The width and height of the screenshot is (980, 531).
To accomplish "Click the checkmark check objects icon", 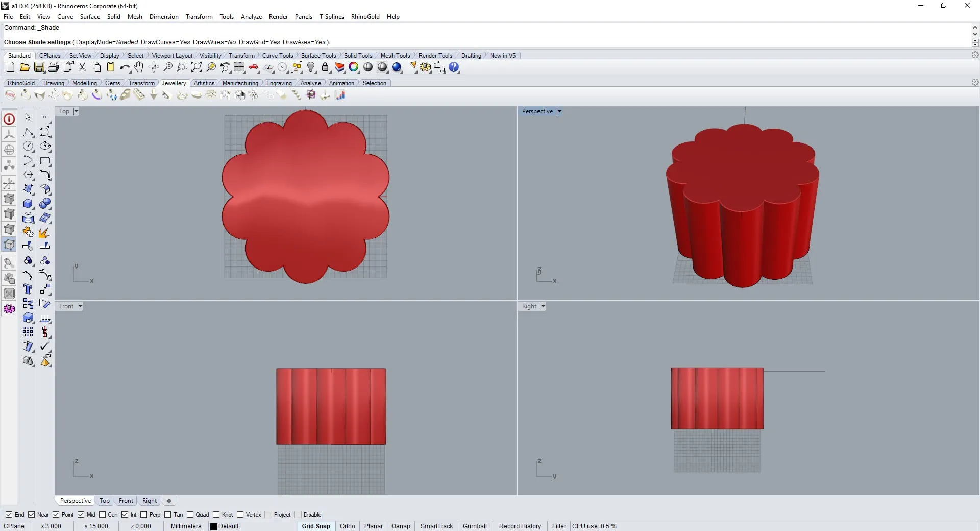I will pyautogui.click(x=45, y=346).
